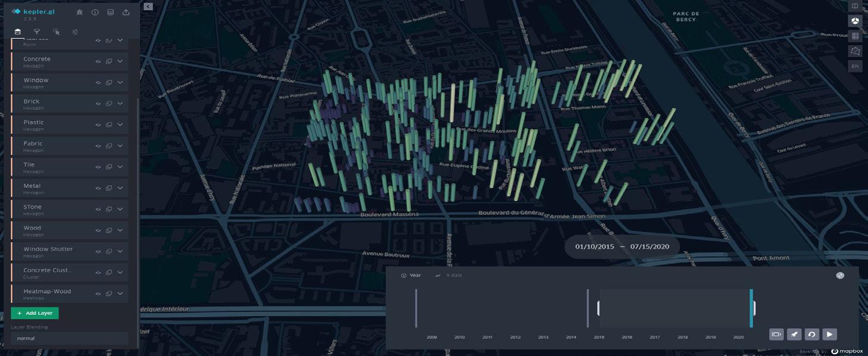Collapse the side panel with arrow button
The image size is (868, 356).
(148, 7)
